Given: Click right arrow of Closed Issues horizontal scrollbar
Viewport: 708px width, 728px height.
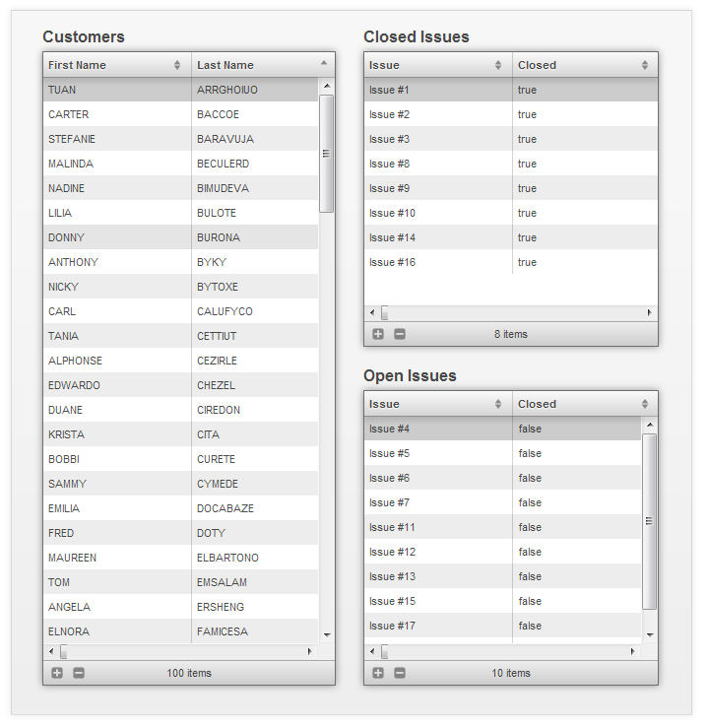Looking at the screenshot, I should tap(649, 312).
